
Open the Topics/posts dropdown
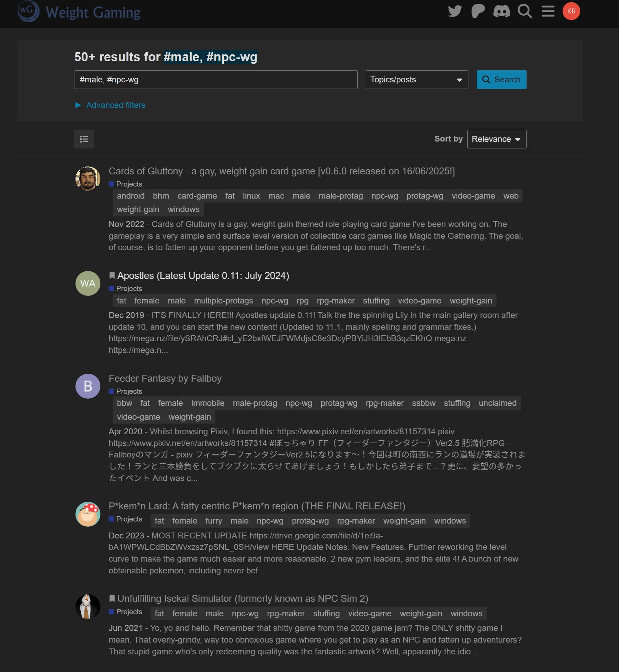tap(417, 80)
